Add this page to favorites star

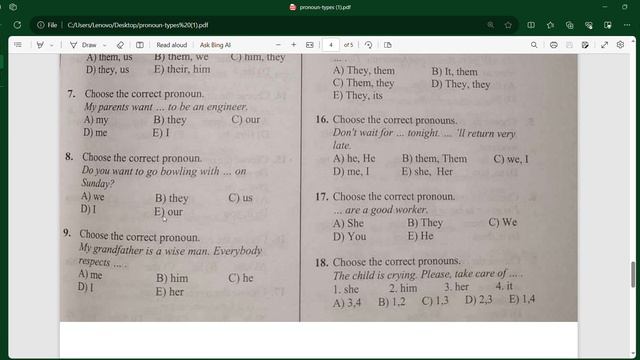click(x=508, y=25)
